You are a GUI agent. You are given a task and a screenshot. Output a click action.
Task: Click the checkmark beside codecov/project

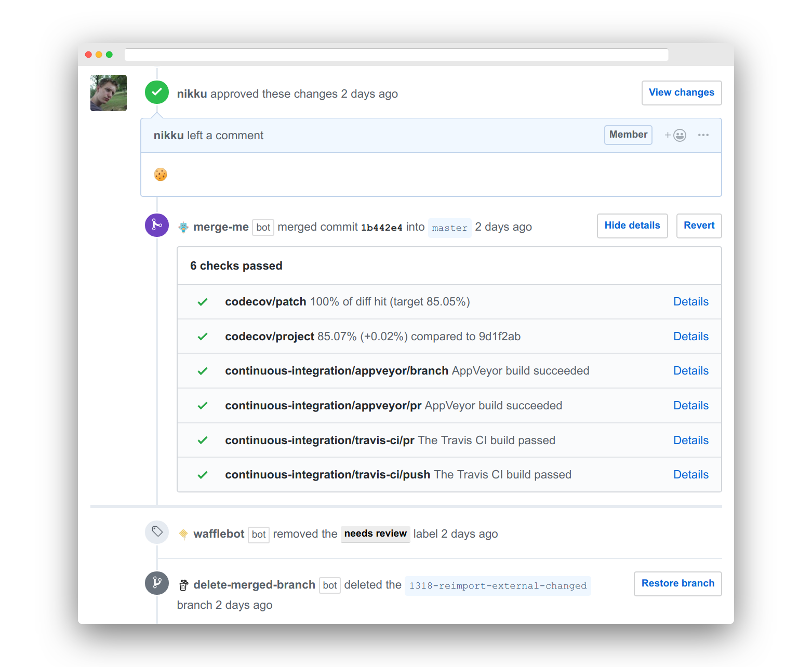(x=203, y=337)
